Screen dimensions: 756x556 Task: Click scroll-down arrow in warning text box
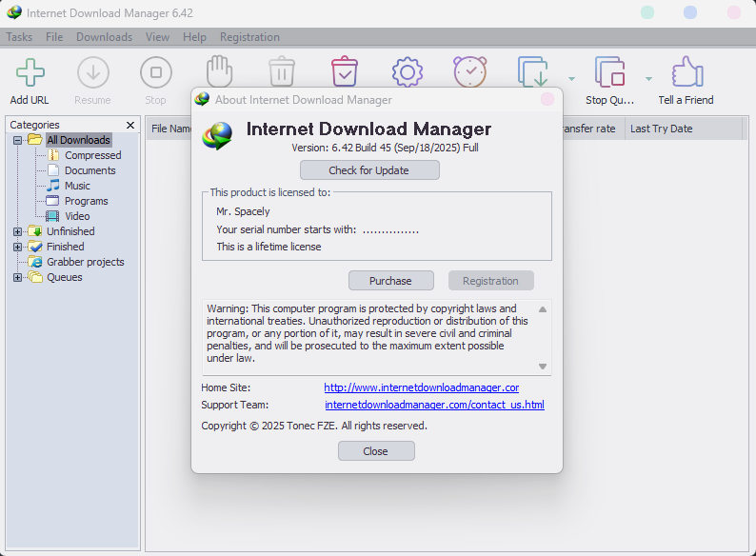pos(543,367)
